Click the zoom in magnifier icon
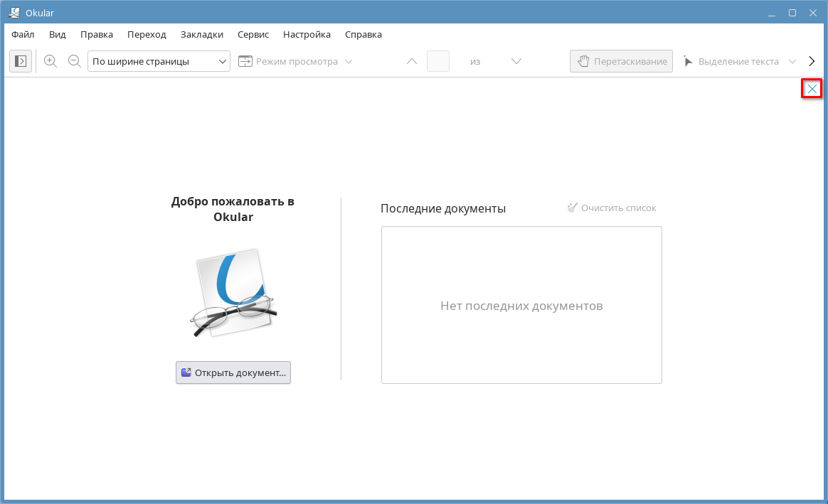 point(51,61)
